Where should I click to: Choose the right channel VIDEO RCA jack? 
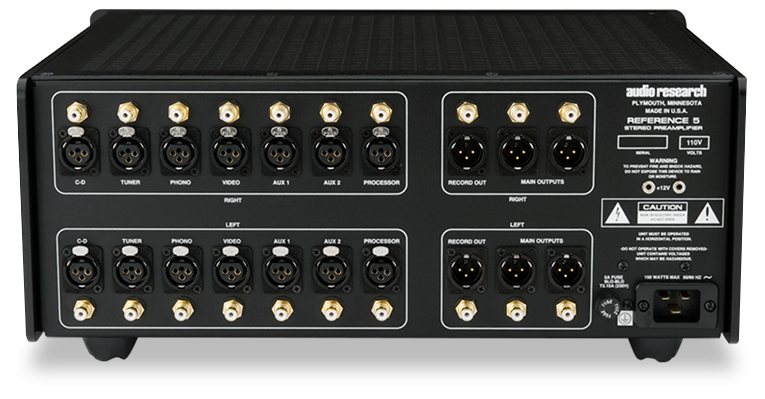click(x=229, y=112)
